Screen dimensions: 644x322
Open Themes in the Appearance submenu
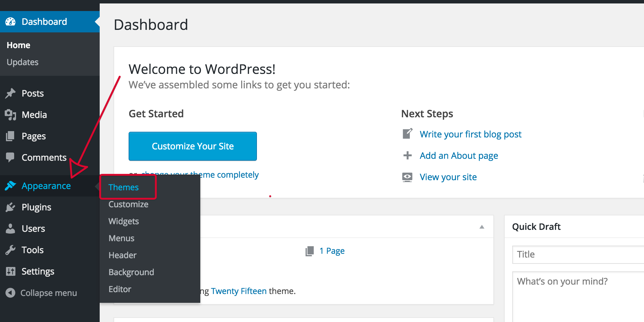pyautogui.click(x=124, y=187)
